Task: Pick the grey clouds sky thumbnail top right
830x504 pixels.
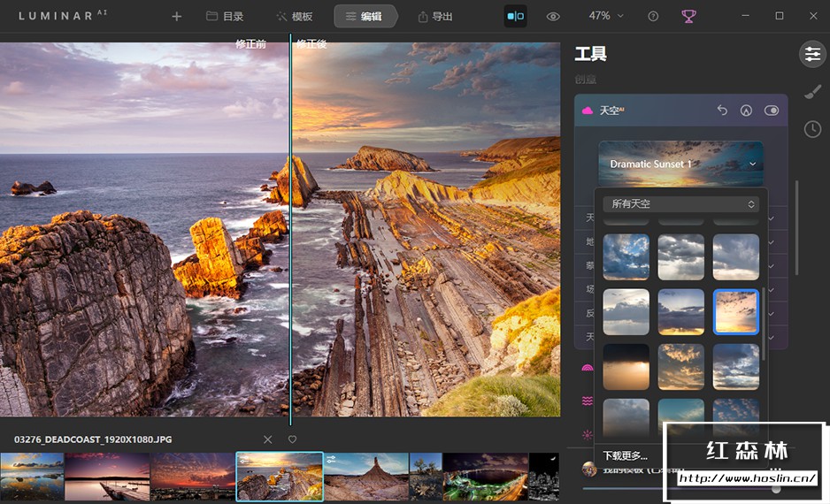Action: (736, 257)
